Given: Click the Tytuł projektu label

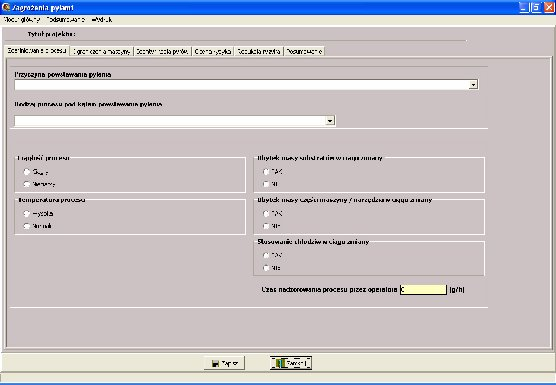Looking at the screenshot, I should coord(51,34).
